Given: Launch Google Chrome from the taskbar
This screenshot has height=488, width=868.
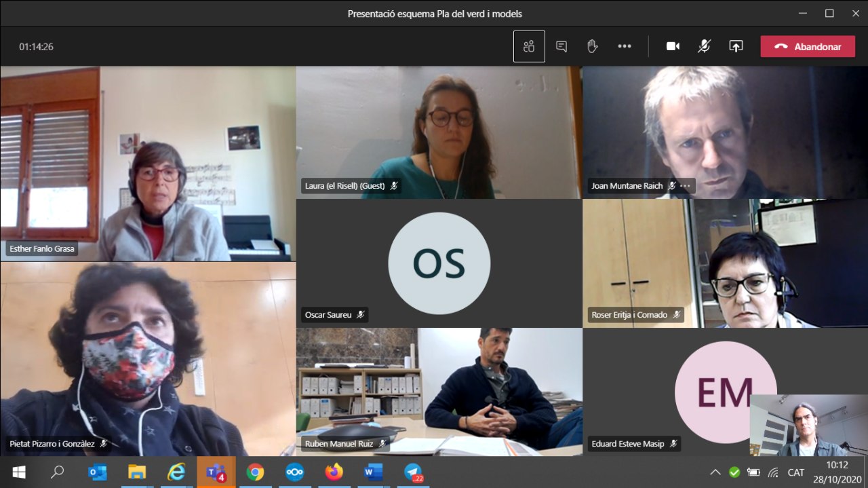Looking at the screenshot, I should (255, 472).
